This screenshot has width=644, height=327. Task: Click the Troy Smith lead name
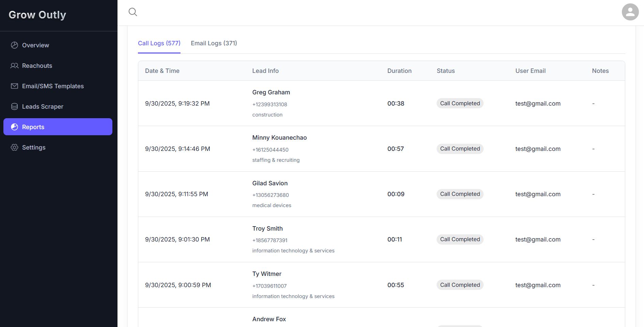point(267,229)
